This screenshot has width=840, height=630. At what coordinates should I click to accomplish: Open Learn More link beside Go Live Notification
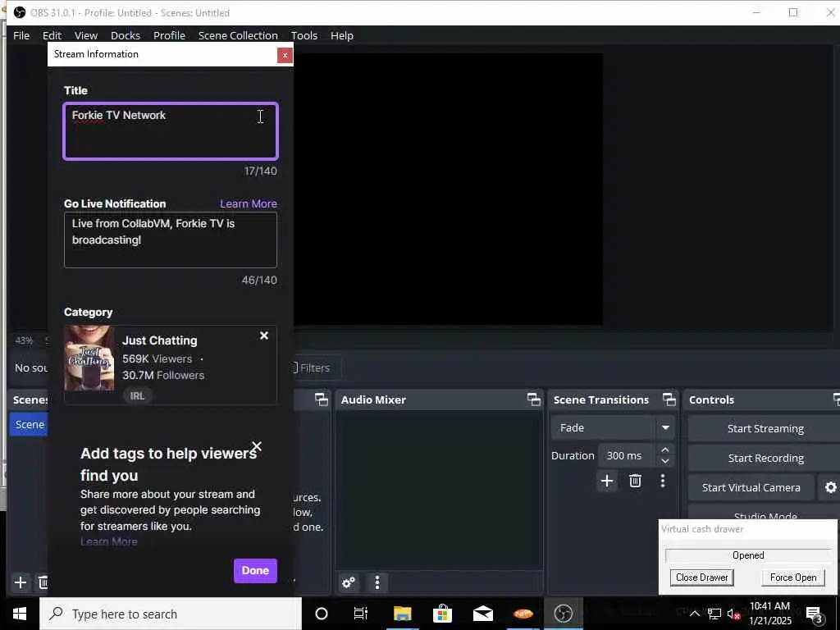(x=249, y=203)
